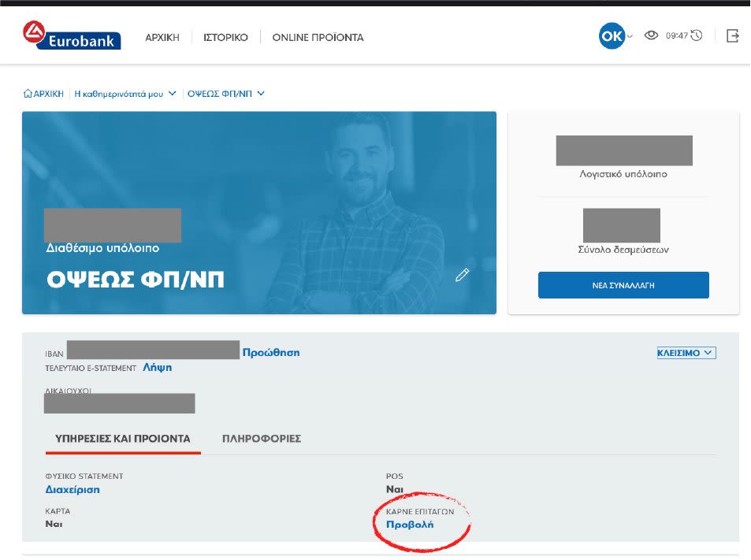Open the ΙΣΤΟΡΙΚΟ menu
The image size is (751, 560).
coord(225,37)
